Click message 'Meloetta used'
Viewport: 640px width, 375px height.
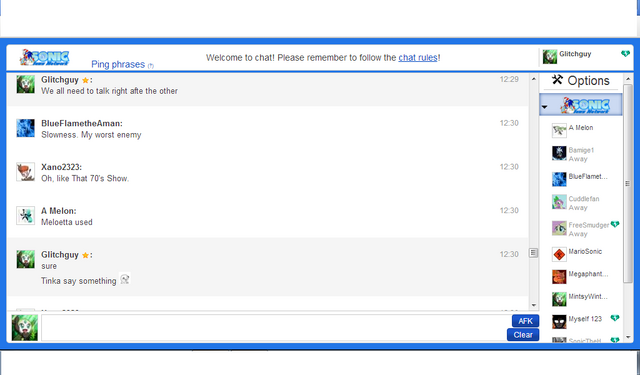point(67,222)
